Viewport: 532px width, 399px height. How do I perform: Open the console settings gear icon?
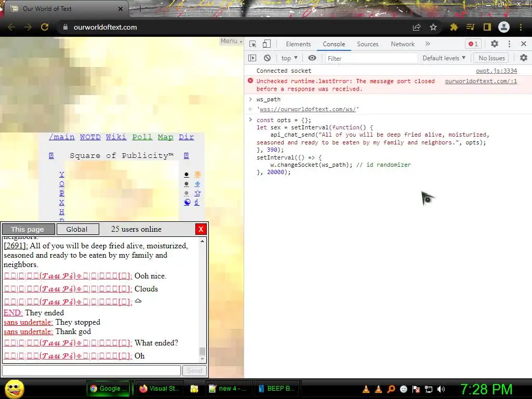click(524, 58)
